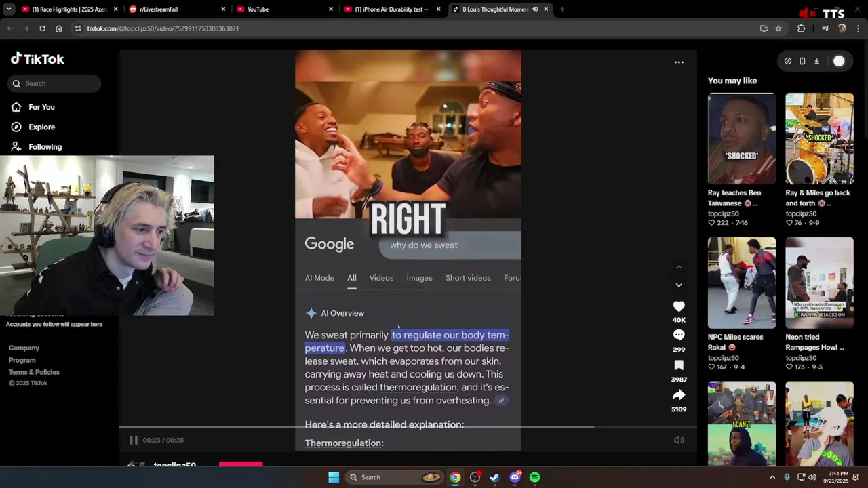Close the r/LivestreamFail tab
This screenshot has height=488, width=868.
point(224,9)
